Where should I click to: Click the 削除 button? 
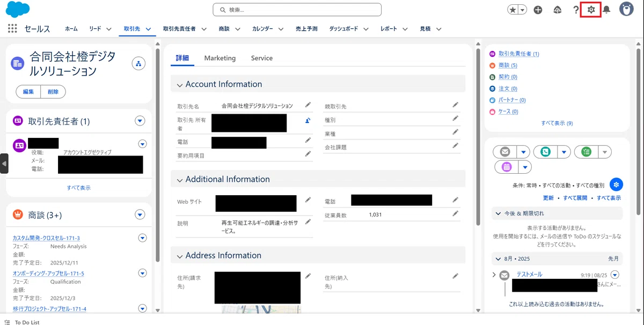point(53,92)
